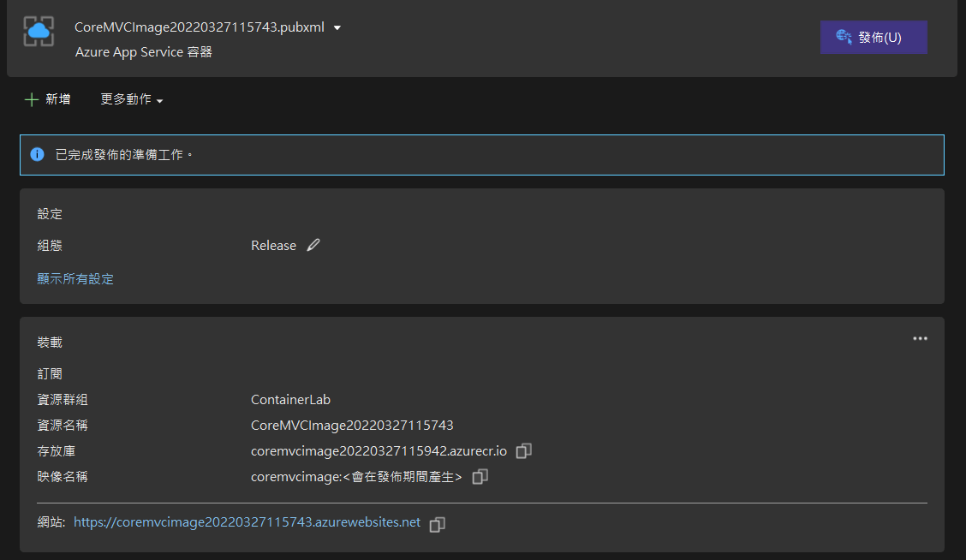Click the green plus 新增 icon

click(32, 100)
